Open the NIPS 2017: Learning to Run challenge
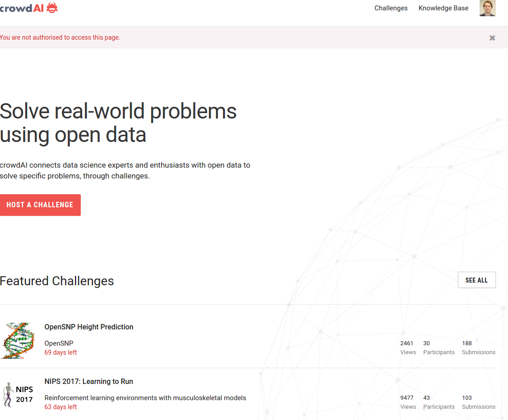The image size is (508, 420). coord(89,382)
